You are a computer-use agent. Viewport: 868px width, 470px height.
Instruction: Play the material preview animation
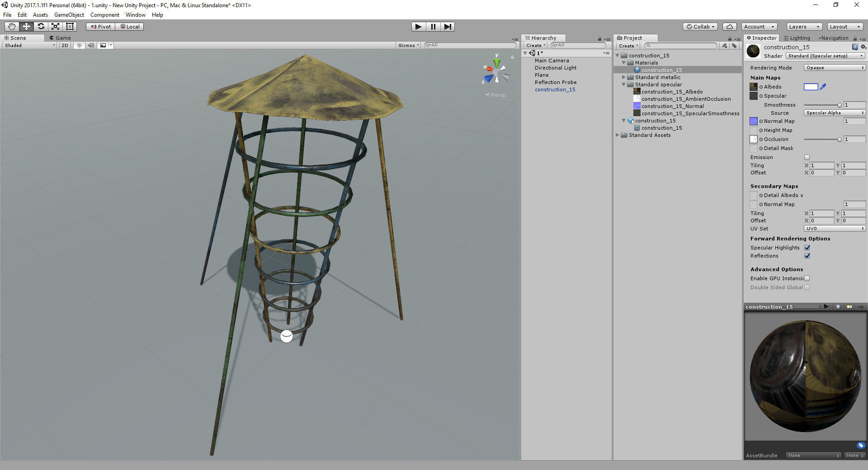coord(826,307)
